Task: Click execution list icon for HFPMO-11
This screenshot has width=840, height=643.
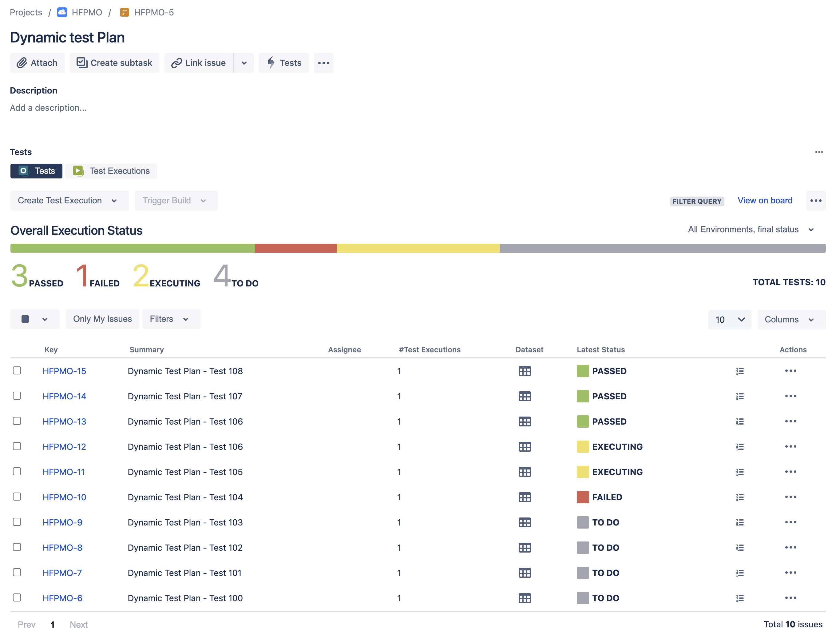Action: [x=740, y=472]
